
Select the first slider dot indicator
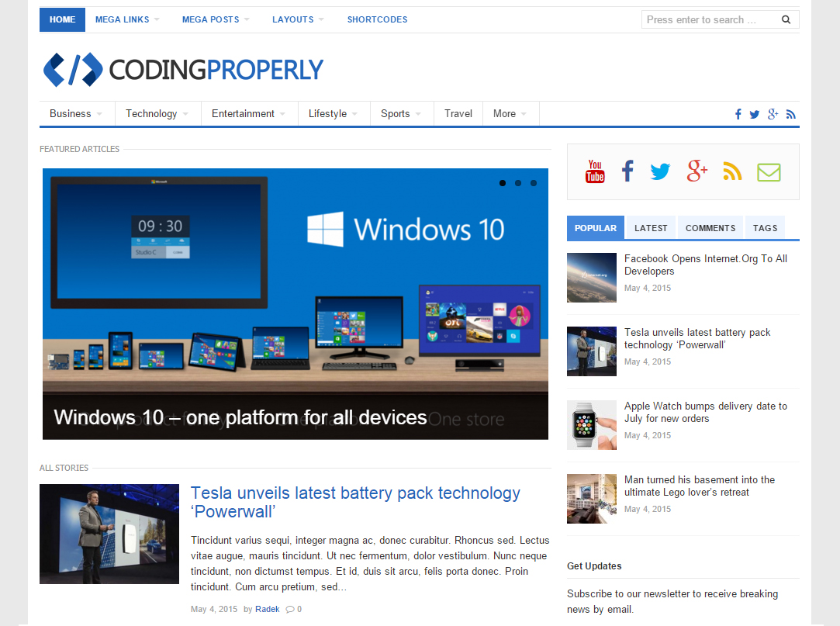click(x=503, y=183)
